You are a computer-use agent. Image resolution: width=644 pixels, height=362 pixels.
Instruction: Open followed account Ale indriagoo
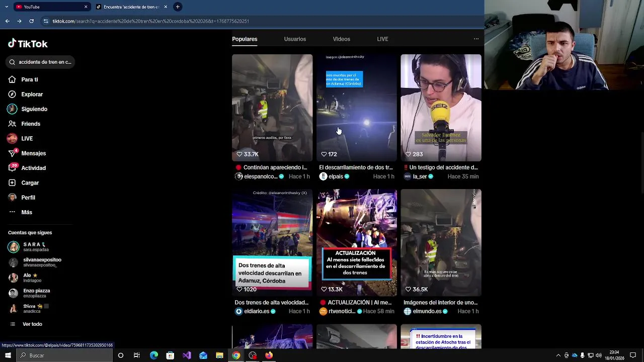click(x=25, y=278)
